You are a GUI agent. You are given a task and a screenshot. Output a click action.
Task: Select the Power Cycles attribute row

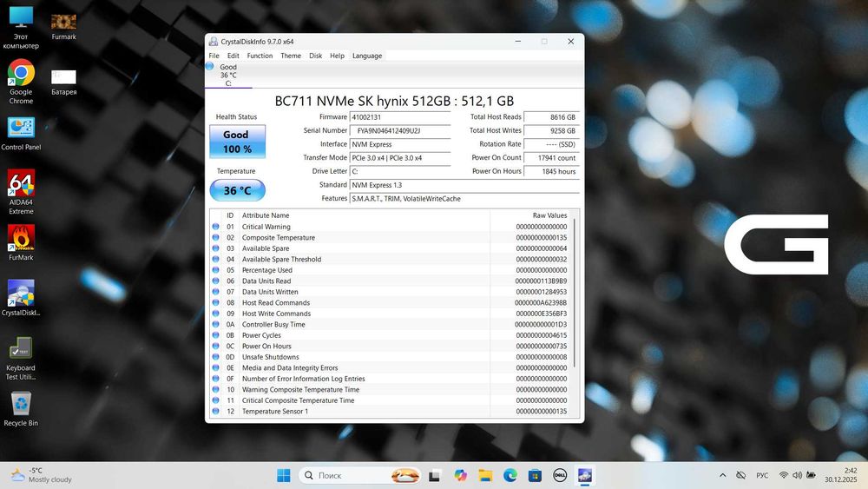[391, 335]
